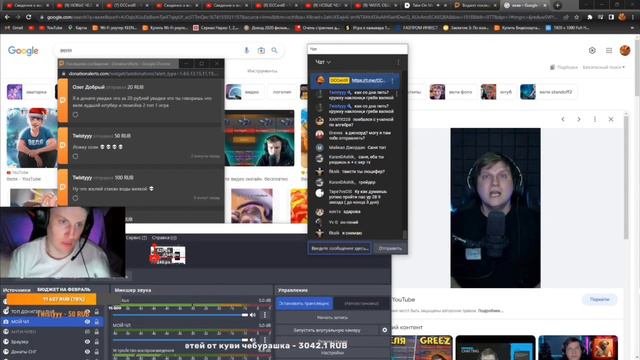Open image preview more options menu

tap(595, 119)
